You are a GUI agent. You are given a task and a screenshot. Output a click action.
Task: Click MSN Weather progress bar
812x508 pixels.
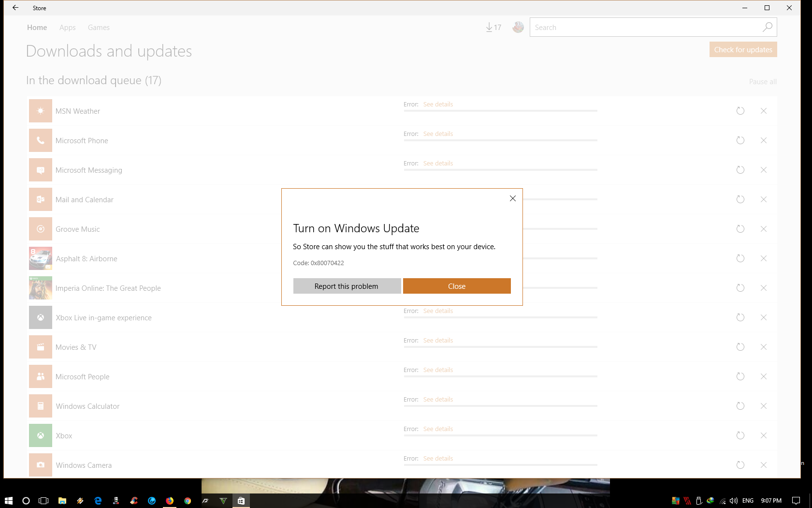tap(501, 111)
